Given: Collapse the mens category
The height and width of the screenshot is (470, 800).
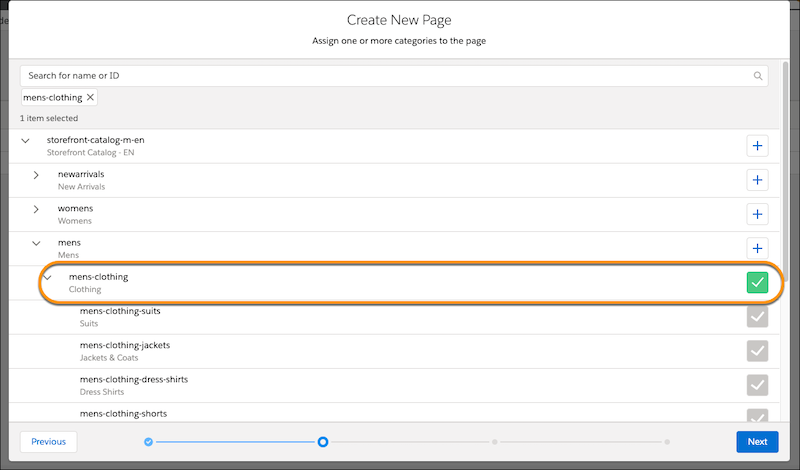Looking at the screenshot, I should tap(36, 243).
